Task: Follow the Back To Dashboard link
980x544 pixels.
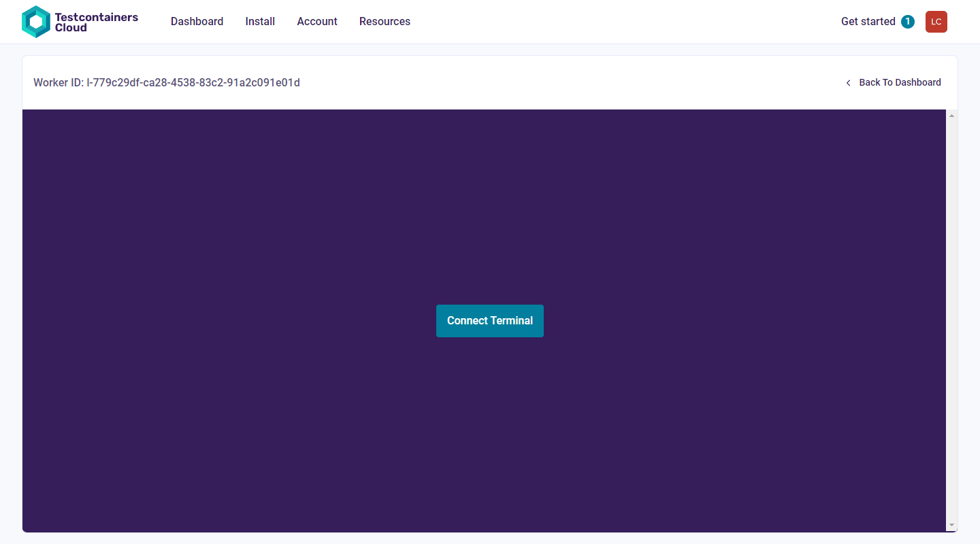Action: click(900, 82)
